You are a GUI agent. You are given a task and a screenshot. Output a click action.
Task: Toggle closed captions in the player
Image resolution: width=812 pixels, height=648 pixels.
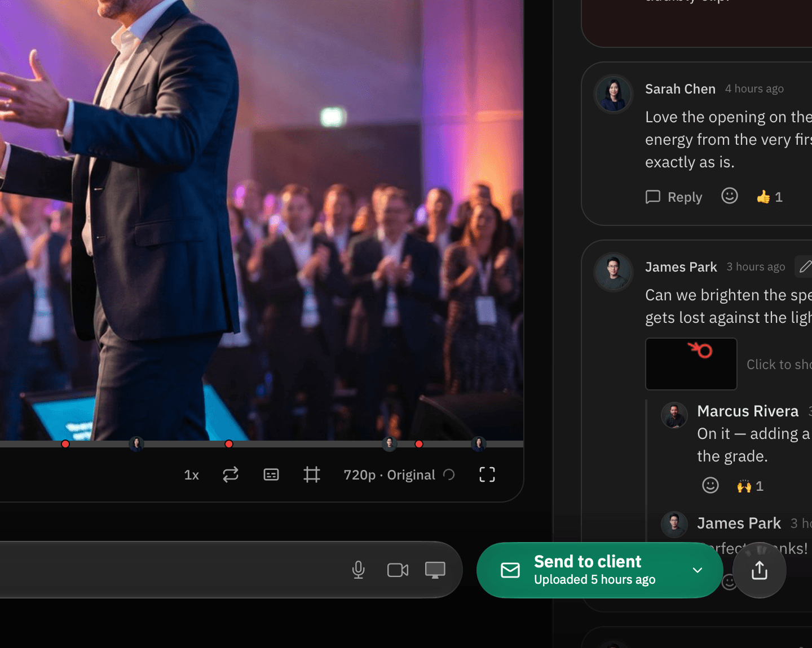pyautogui.click(x=271, y=475)
